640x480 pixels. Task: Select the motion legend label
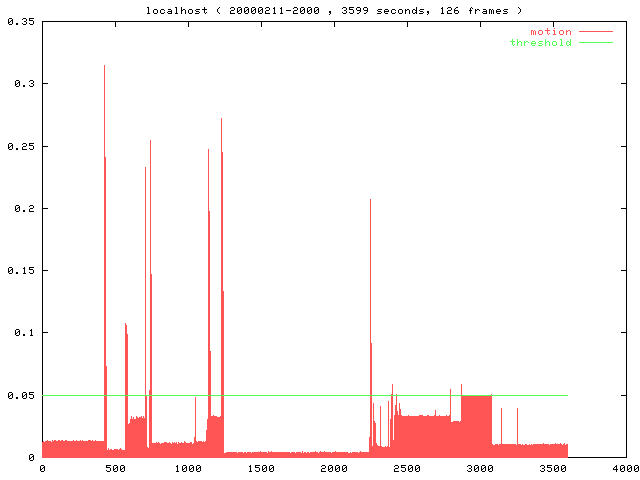pyautogui.click(x=550, y=32)
